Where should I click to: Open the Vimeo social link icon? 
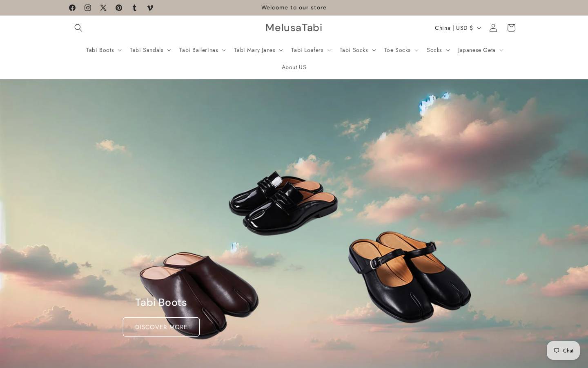(150, 8)
